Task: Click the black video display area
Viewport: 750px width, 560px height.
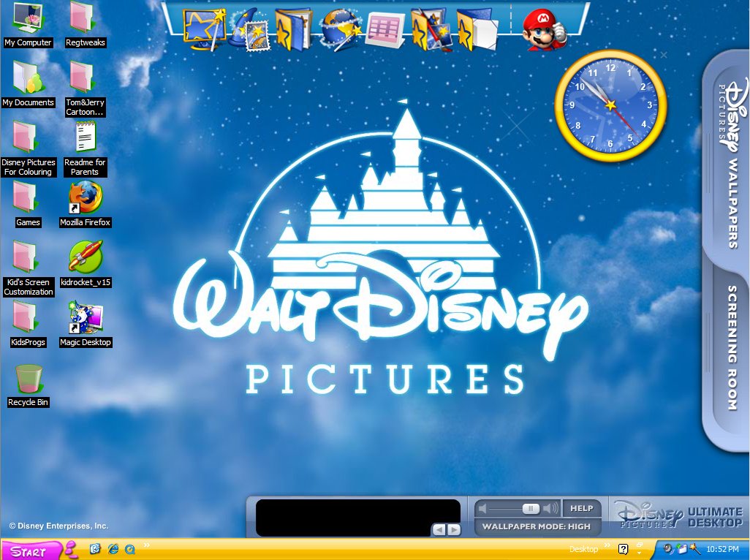Action: coord(357,518)
